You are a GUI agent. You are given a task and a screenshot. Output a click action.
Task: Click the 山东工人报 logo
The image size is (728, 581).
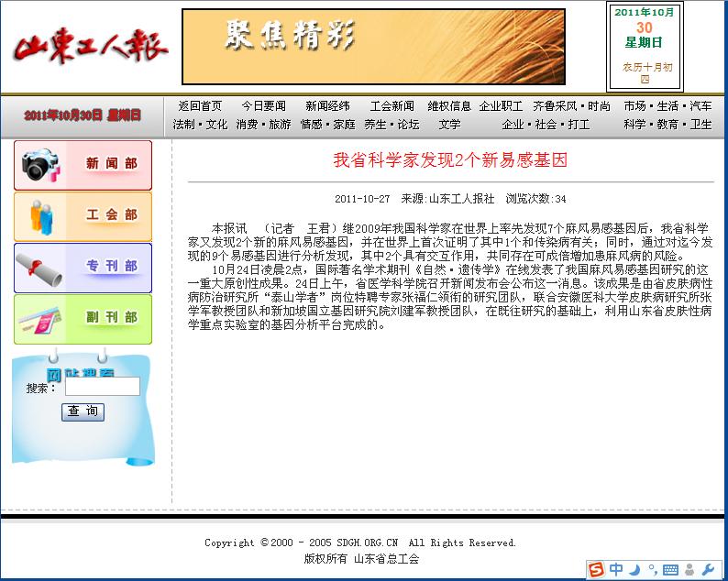click(91, 47)
